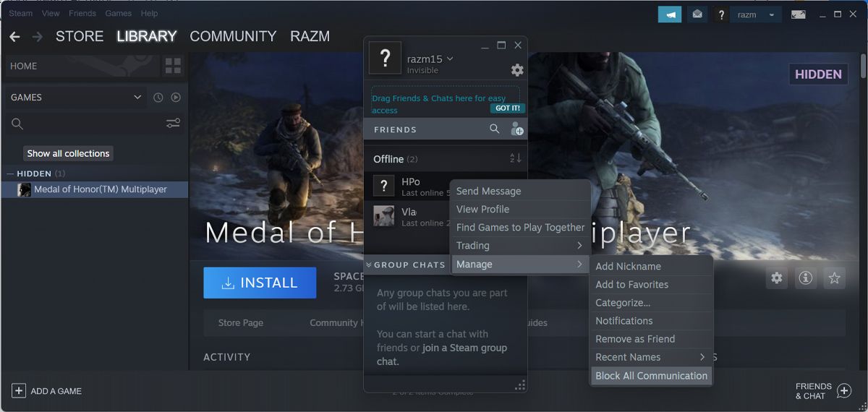
Task: Click the back navigation arrow
Action: coord(14,36)
